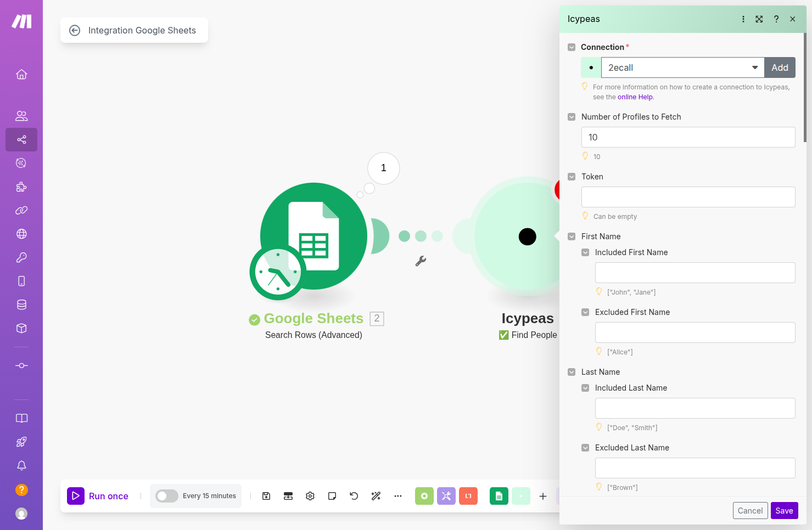
Task: Click the plus icon to add favorite
Action: 543,496
